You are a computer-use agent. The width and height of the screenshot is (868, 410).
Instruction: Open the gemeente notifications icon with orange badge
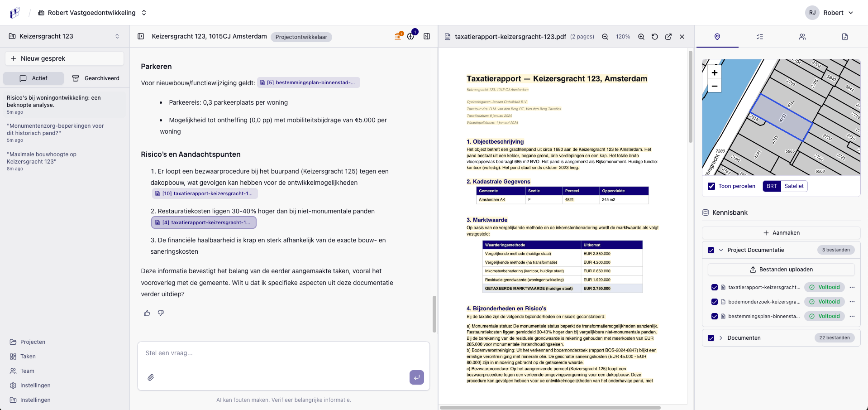click(397, 36)
